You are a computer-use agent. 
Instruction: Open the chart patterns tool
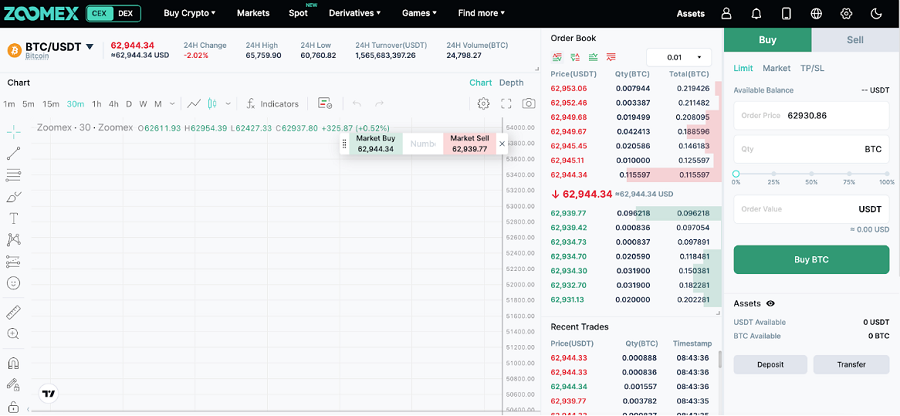14,240
